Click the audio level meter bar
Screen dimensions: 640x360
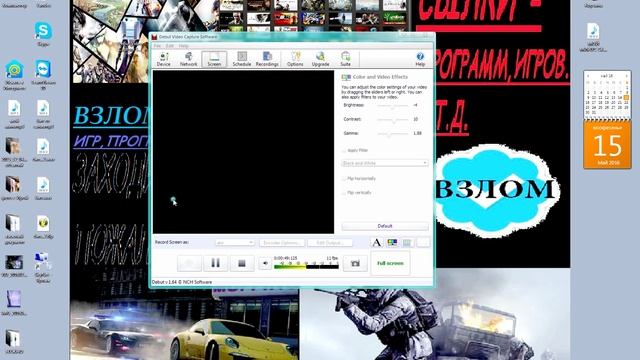(x=306, y=267)
